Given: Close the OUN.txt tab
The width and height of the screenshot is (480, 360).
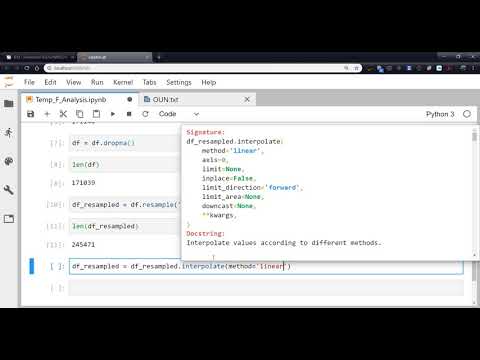Looking at the screenshot, I should [x=247, y=99].
